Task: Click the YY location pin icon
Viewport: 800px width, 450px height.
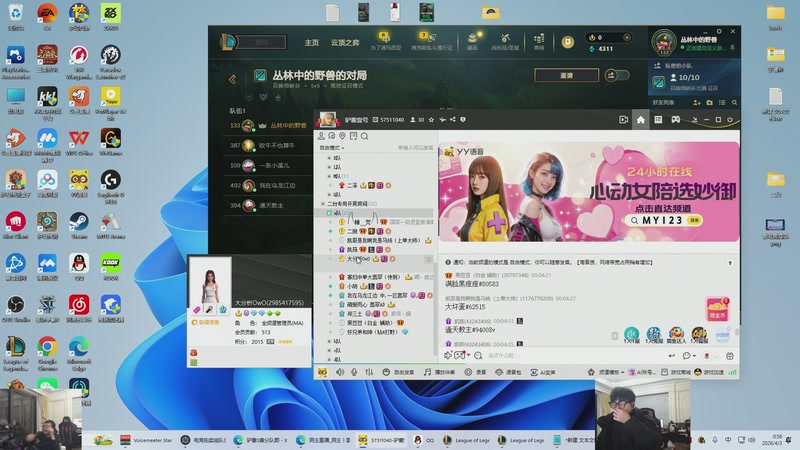Action: tap(342, 136)
